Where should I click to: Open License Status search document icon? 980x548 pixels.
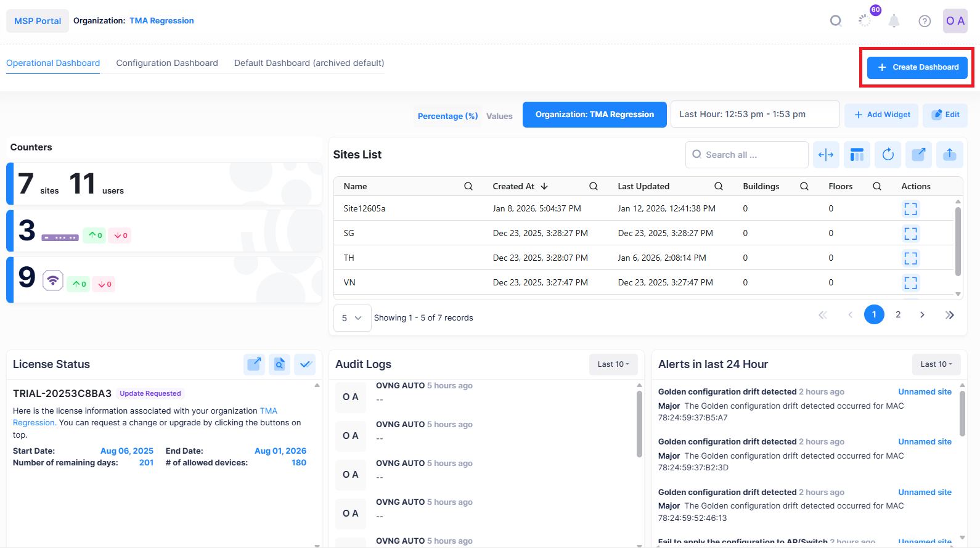279,364
